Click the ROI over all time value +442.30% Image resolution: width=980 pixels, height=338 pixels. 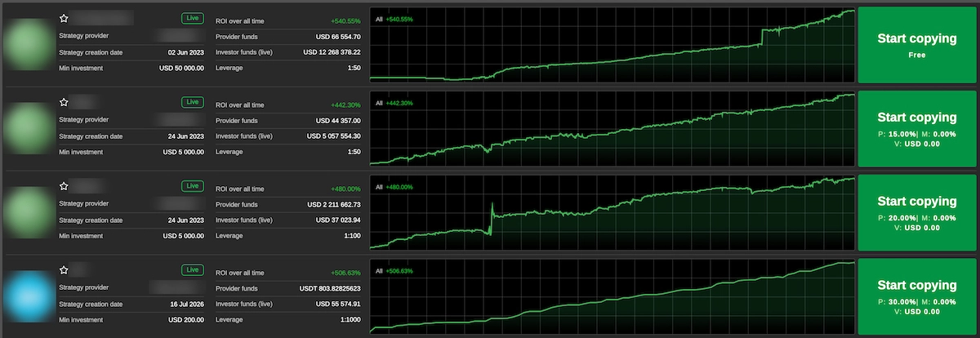tap(345, 105)
